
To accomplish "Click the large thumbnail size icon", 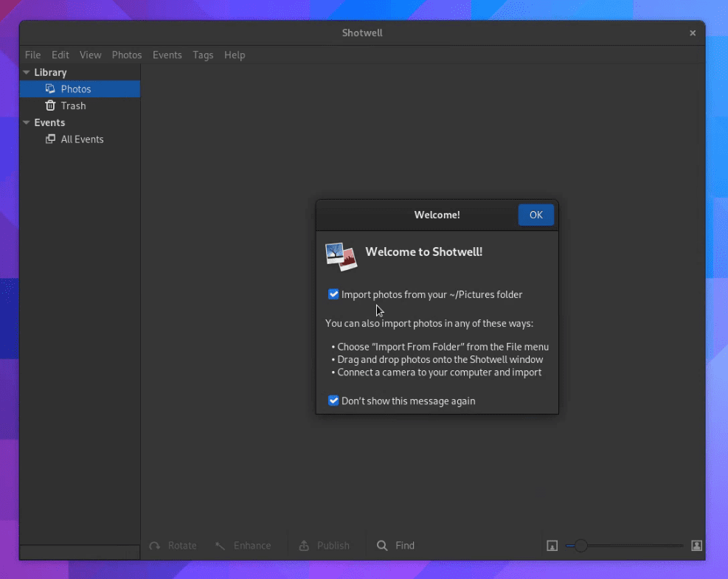I will point(696,545).
